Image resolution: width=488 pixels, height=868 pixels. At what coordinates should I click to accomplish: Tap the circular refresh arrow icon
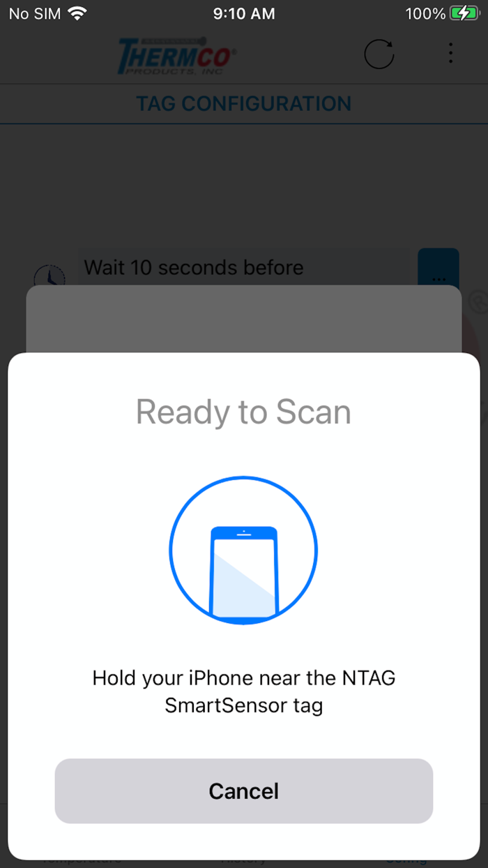379,54
